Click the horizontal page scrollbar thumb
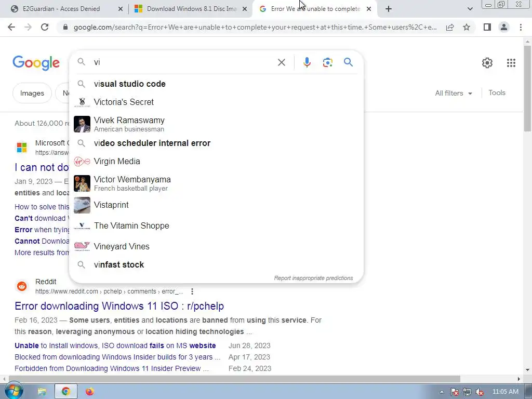 234,379
